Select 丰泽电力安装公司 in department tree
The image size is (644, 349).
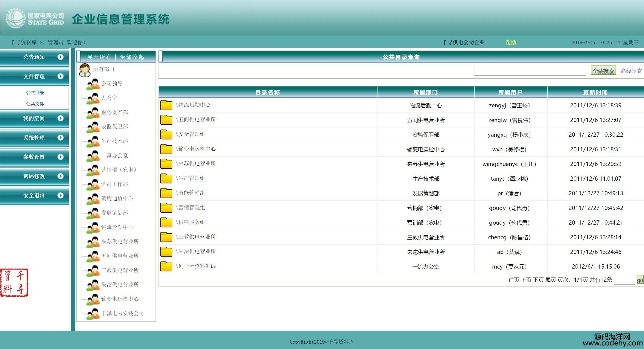pos(123,313)
